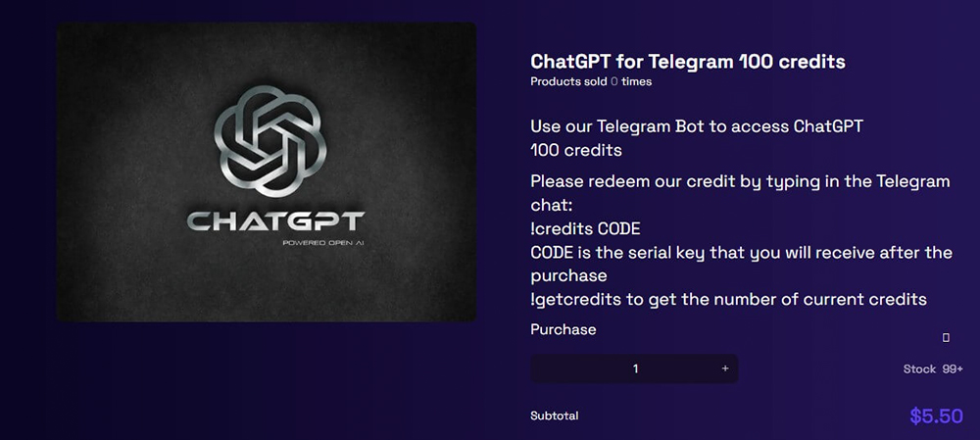Click the CHATGPT wordmark in the image
This screenshot has height=440, width=980.
(x=275, y=221)
